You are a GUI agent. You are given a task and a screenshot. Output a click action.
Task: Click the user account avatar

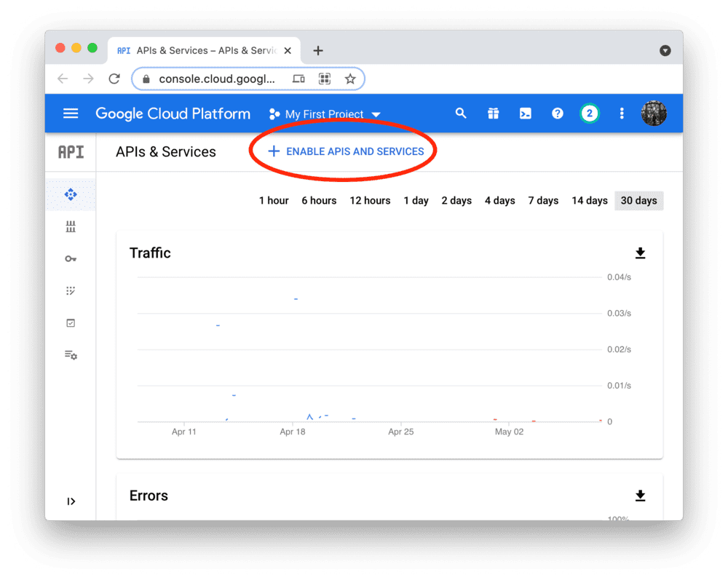point(654,114)
